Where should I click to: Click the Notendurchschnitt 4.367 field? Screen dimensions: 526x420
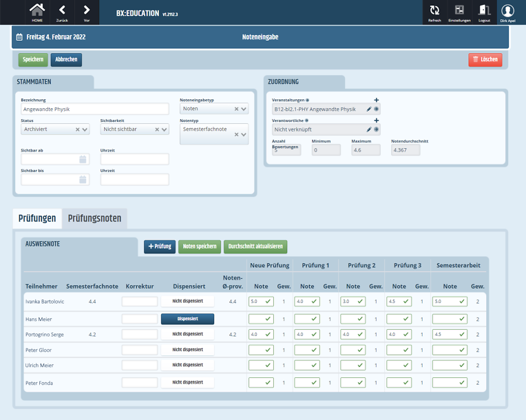pos(406,150)
